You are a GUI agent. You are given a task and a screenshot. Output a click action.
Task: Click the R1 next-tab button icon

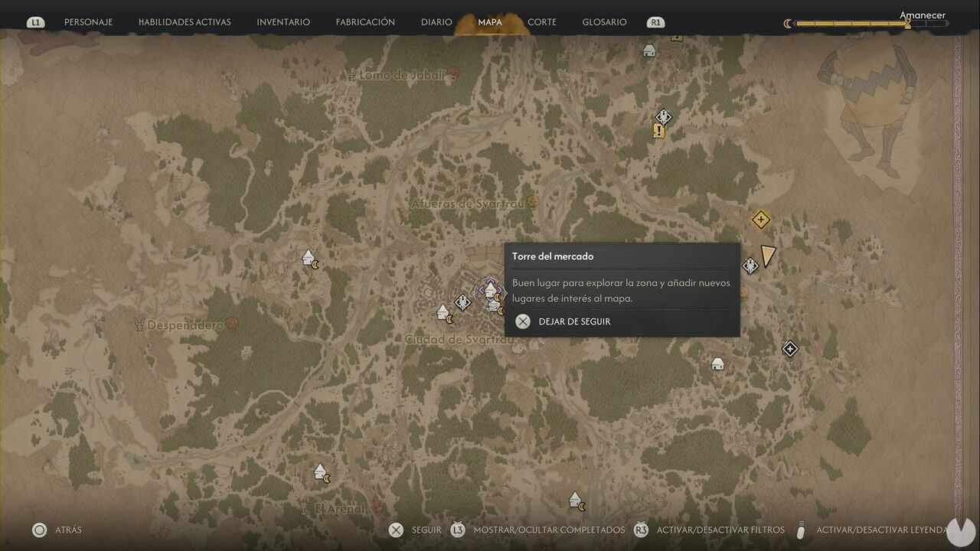[x=655, y=22]
